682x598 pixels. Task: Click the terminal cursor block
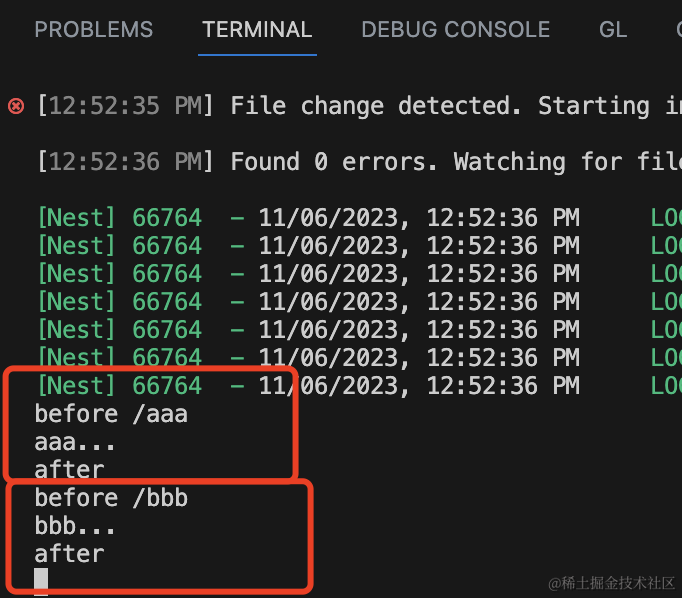coord(41,580)
